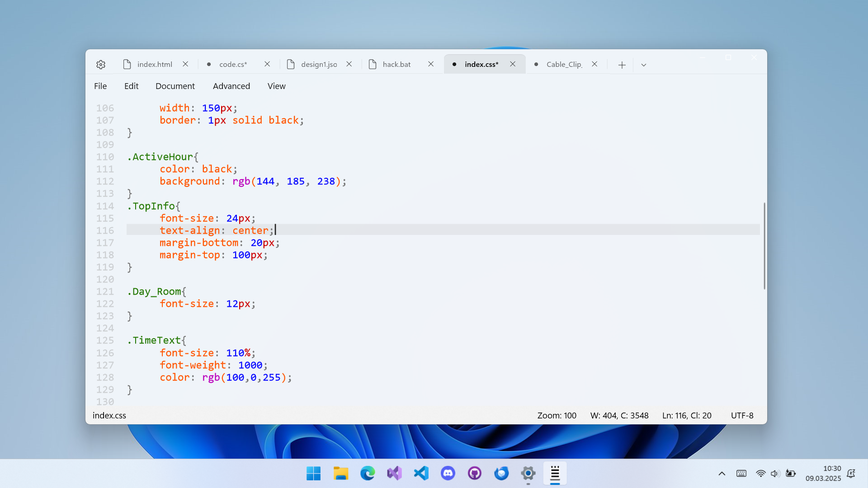
Task: Switch to the Cable_Clip tab
Action: tap(564, 65)
